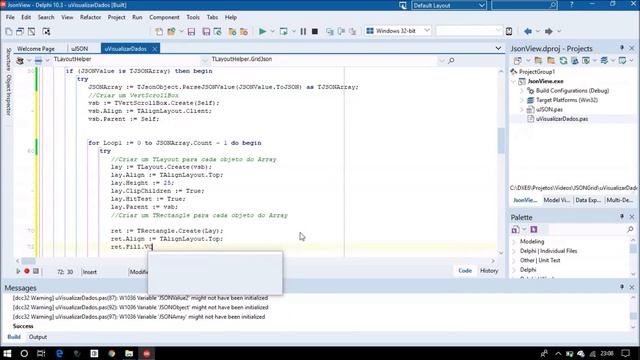Pin the Palette panel

point(622,217)
